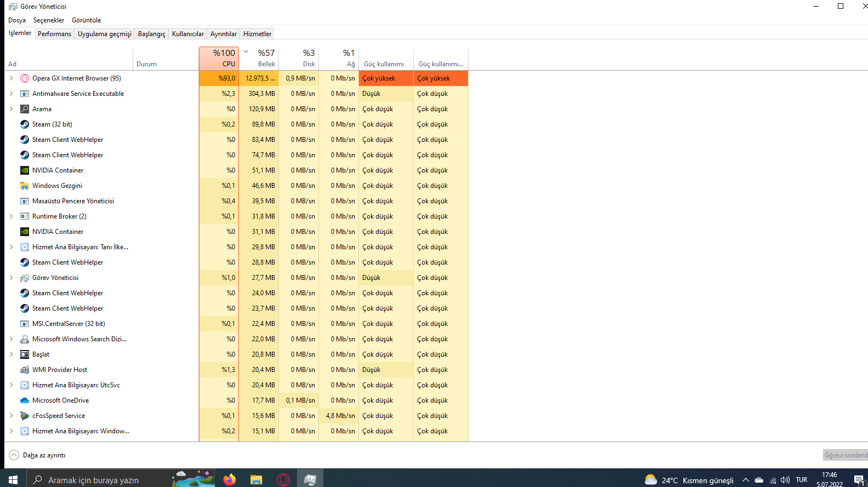Open the weather widget showing 24°C
Image resolution: width=868 pixels, height=487 pixels.
click(689, 480)
